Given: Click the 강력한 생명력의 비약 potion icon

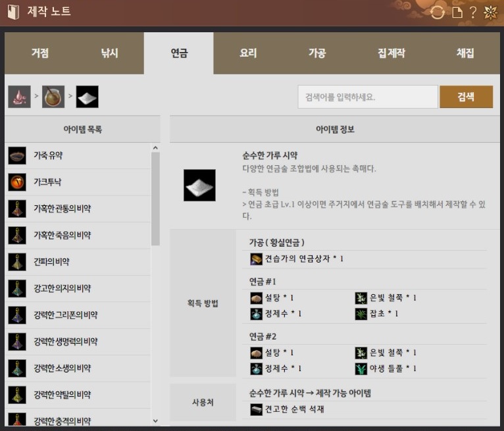Looking at the screenshot, I should pyautogui.click(x=17, y=342).
